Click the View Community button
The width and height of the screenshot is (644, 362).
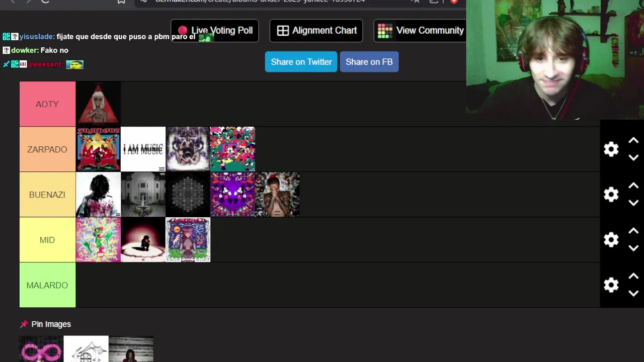click(420, 31)
